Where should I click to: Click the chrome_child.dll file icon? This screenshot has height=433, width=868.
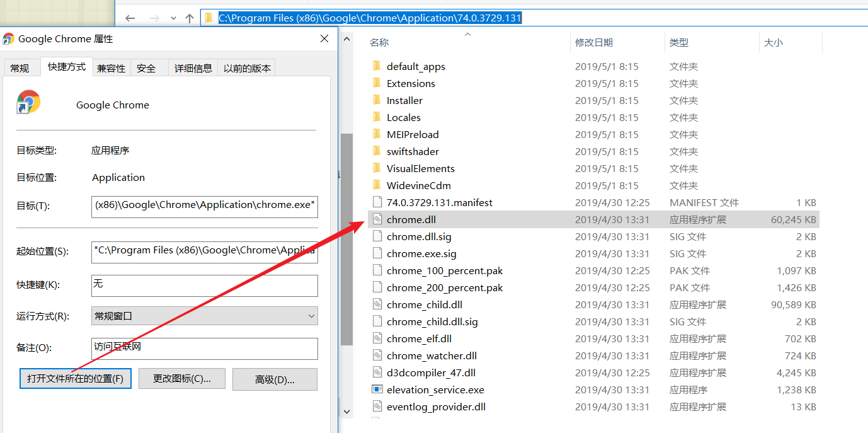pyautogui.click(x=377, y=304)
